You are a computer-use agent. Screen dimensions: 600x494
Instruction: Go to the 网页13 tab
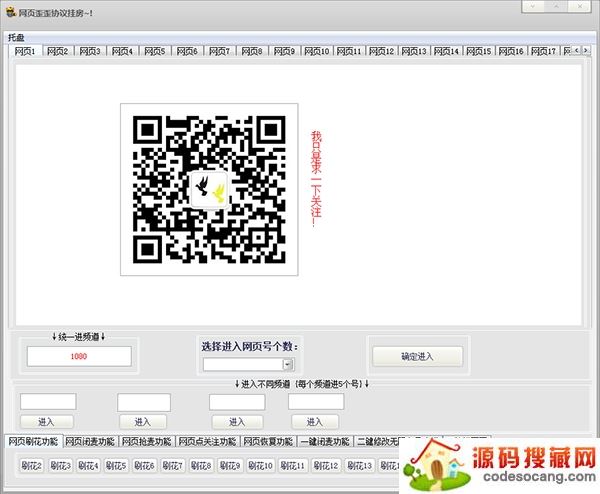tap(414, 51)
